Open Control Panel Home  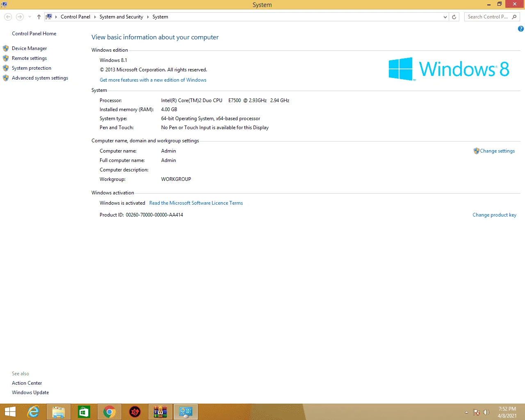coord(34,34)
